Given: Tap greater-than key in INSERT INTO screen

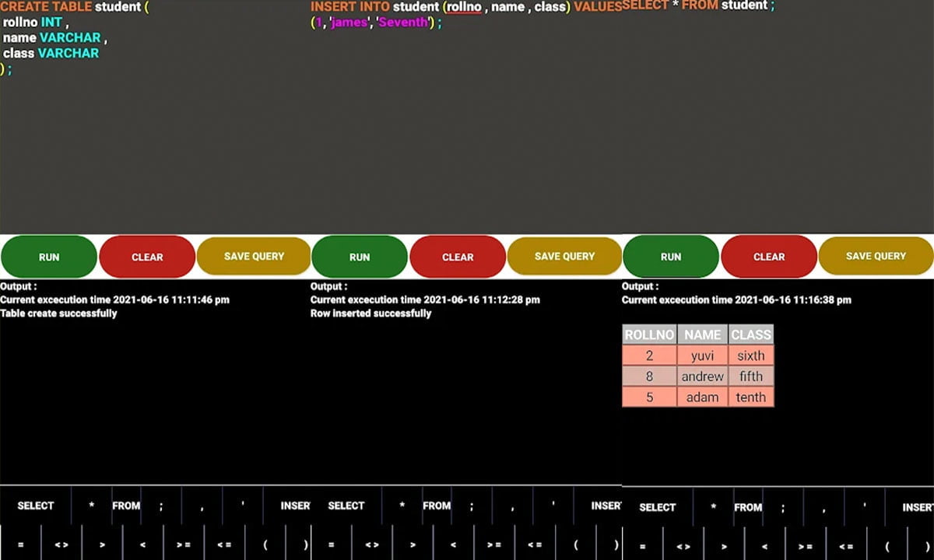Looking at the screenshot, I should tap(413, 544).
